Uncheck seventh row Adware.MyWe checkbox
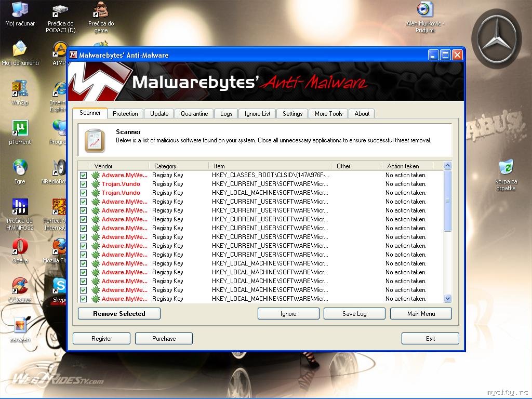Viewport: 532px width, 399px height. tap(83, 228)
